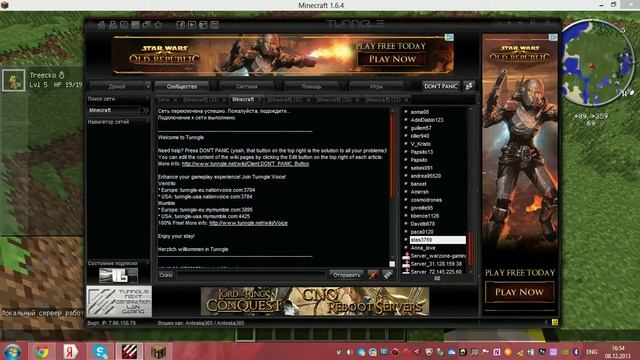Select user V_Kristo in the user list

(421, 144)
